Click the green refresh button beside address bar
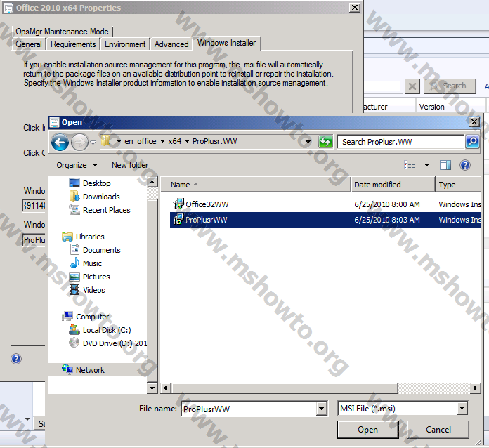The height and width of the screenshot is (448, 489). click(x=325, y=142)
